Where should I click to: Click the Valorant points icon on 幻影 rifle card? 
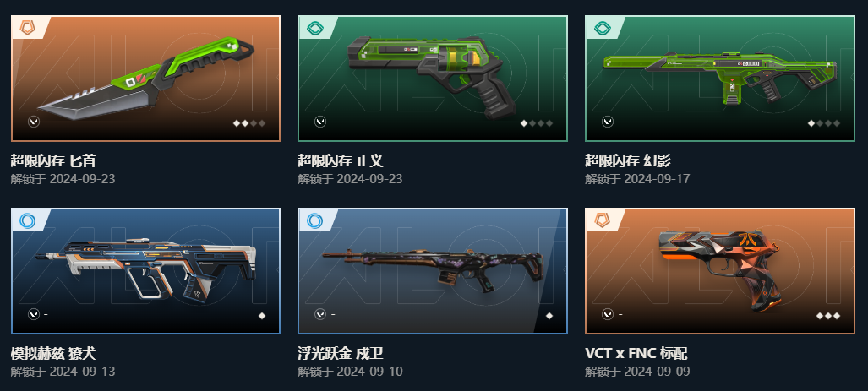click(x=608, y=122)
